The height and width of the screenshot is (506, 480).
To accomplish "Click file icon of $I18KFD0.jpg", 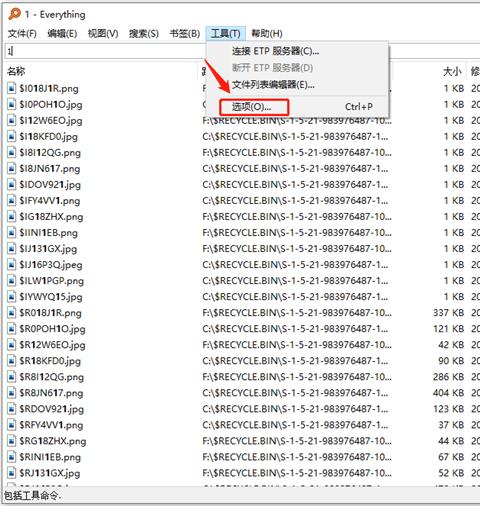I will (12, 136).
